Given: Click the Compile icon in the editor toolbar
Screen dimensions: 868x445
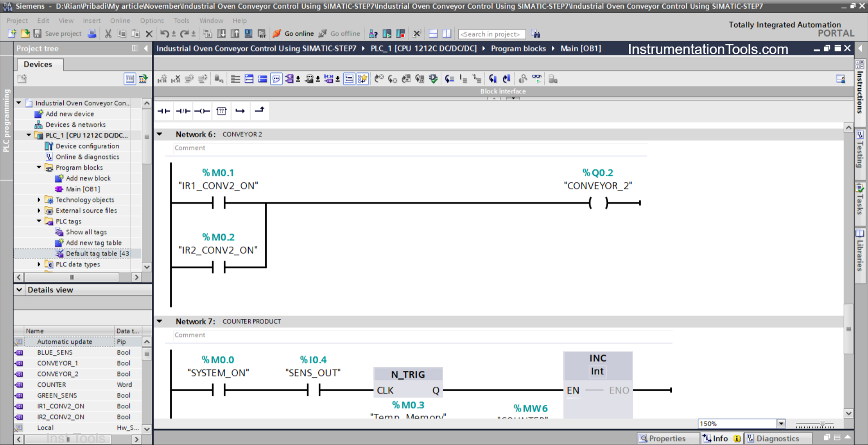Looking at the screenshot, I should pos(434,79).
